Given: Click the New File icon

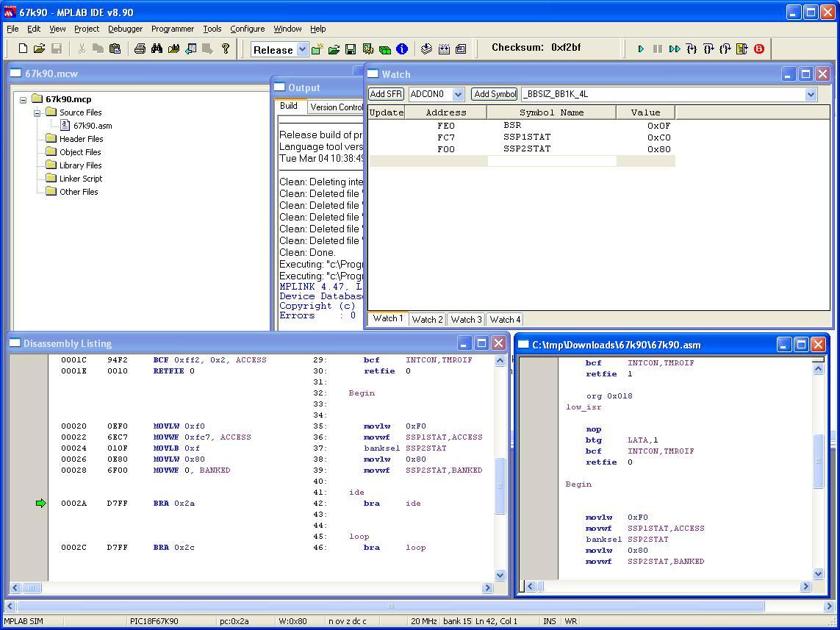Looking at the screenshot, I should 23,49.
